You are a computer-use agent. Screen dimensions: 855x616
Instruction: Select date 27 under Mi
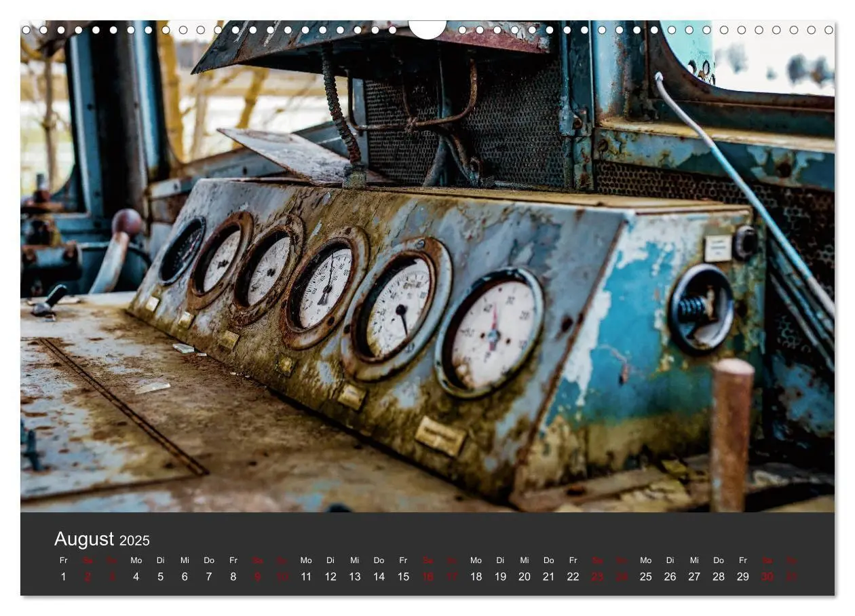point(694,577)
